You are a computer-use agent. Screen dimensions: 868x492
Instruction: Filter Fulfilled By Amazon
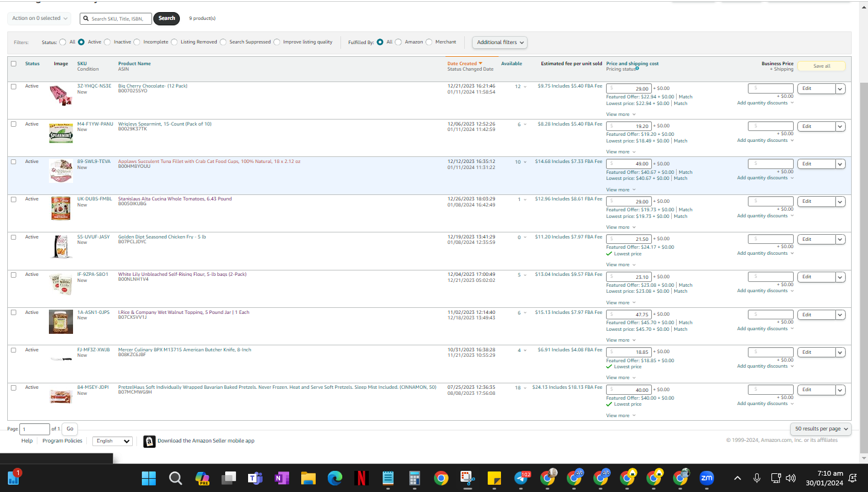[x=398, y=42]
